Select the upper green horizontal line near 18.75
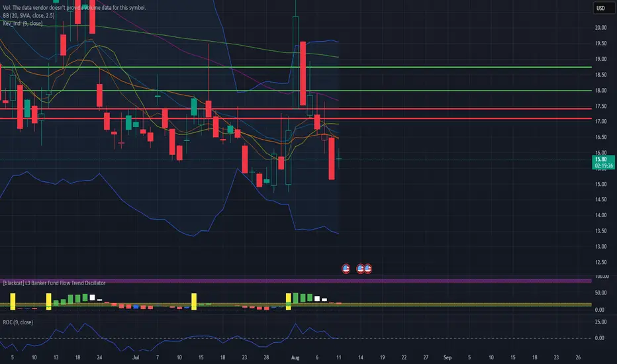The height and width of the screenshot is (364, 617). [x=296, y=68]
